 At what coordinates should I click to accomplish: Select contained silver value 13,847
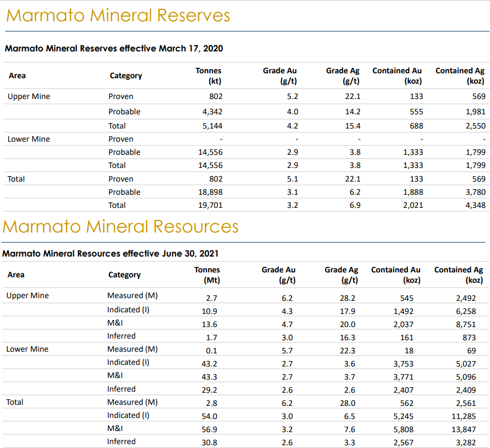pyautogui.click(x=464, y=429)
